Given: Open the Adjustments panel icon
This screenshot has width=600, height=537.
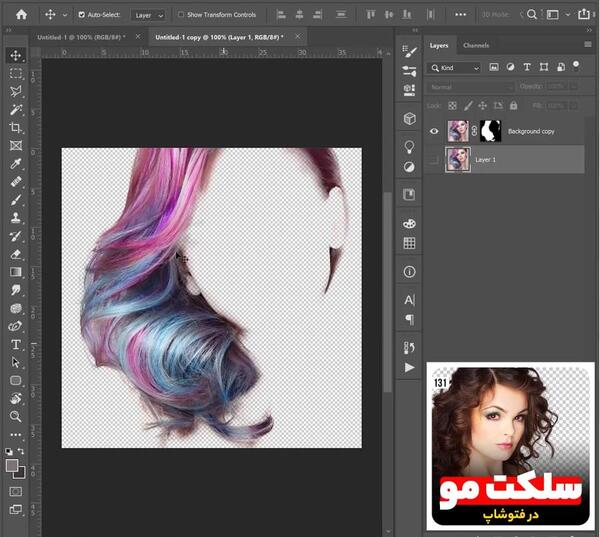Looking at the screenshot, I should 409,167.
